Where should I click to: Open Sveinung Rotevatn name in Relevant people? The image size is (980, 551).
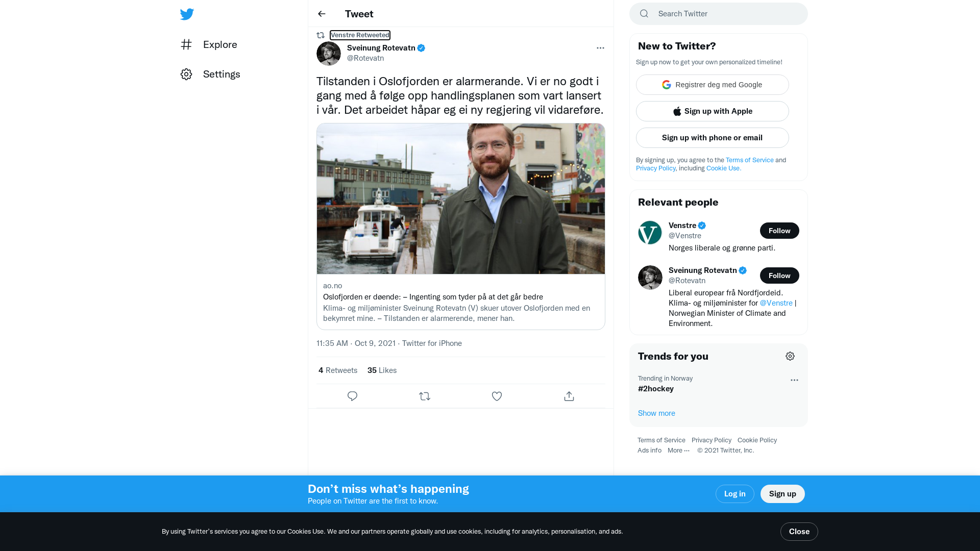[x=703, y=270]
